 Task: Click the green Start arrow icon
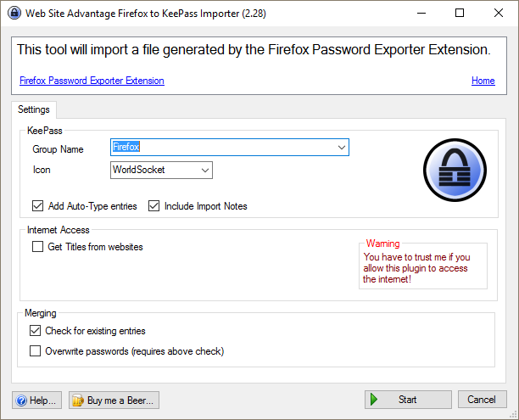[x=375, y=400]
